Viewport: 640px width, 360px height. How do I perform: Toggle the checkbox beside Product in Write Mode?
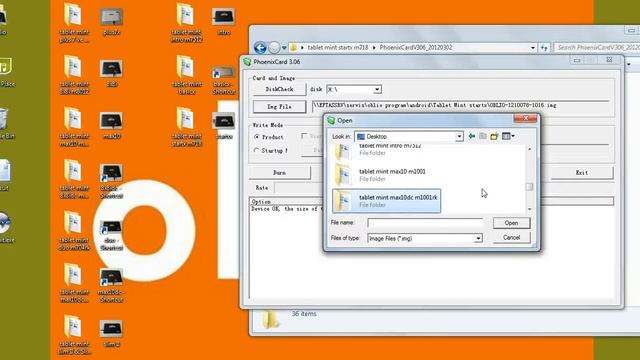click(x=304, y=136)
